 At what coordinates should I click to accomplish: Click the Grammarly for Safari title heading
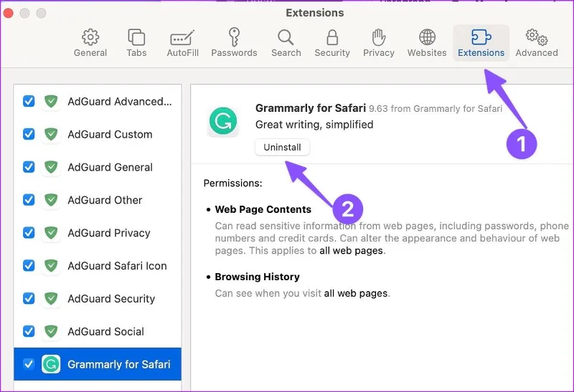311,108
